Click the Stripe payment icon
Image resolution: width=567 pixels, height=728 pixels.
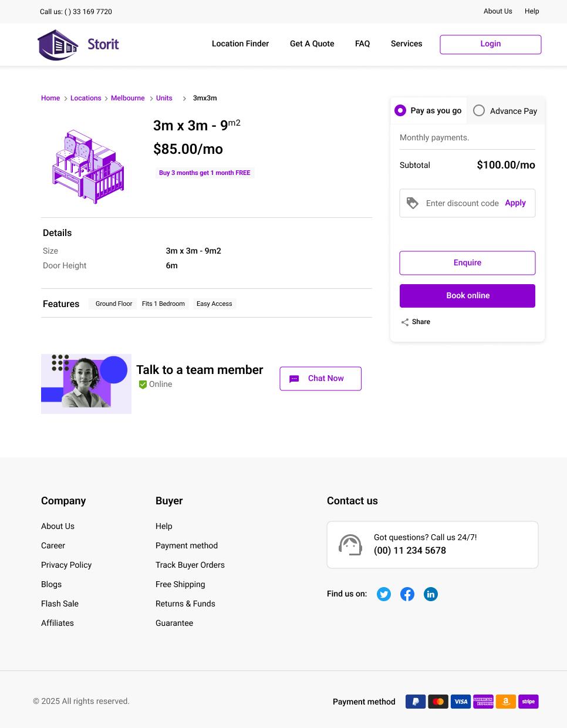(x=528, y=702)
